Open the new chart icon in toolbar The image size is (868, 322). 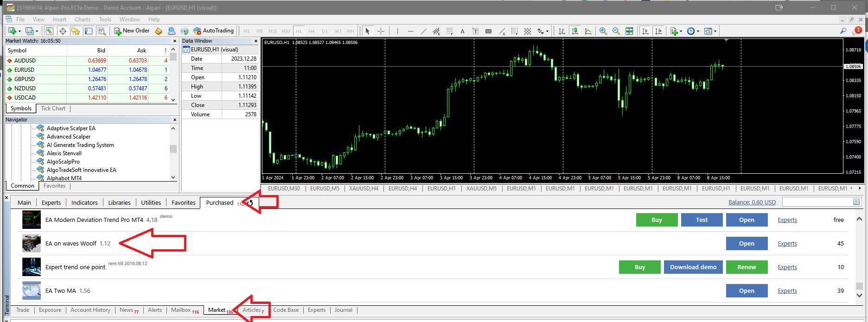[x=12, y=31]
